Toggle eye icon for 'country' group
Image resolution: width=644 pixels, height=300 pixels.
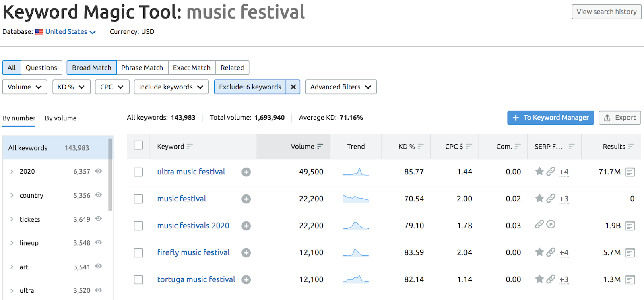[x=98, y=195]
